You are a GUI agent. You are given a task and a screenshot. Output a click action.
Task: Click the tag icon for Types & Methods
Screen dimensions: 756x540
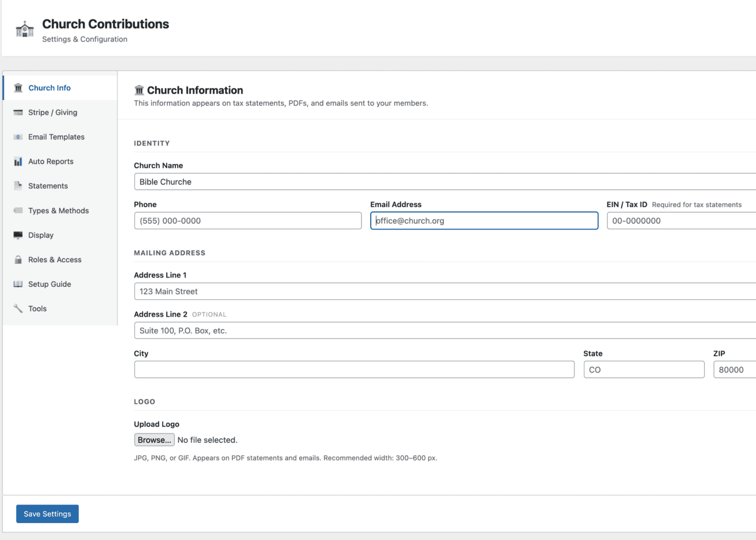tap(19, 210)
